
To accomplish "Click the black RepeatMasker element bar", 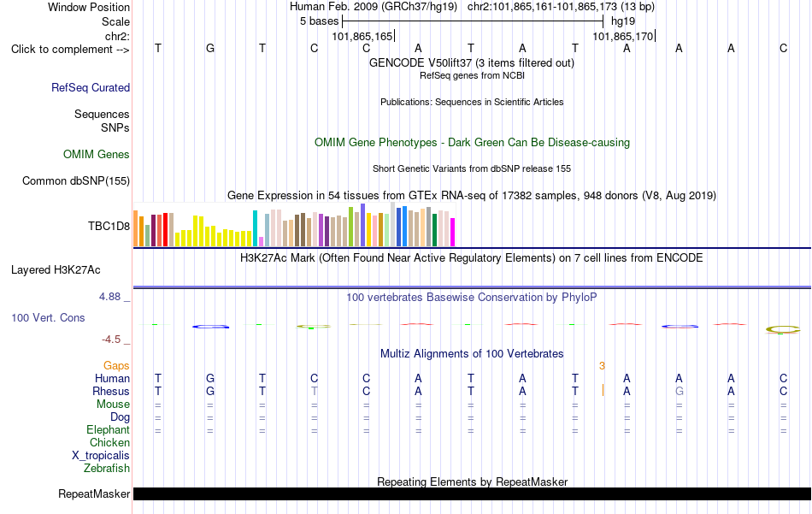I will click(473, 493).
